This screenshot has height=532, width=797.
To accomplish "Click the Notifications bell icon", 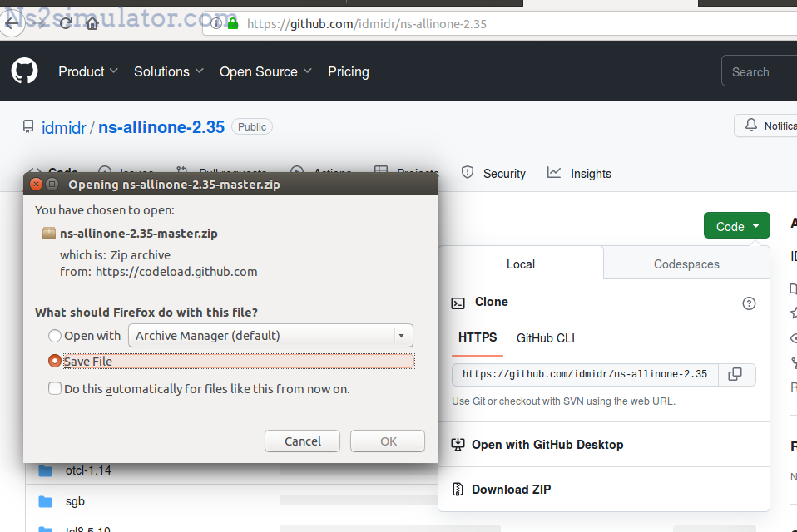I will [750, 125].
